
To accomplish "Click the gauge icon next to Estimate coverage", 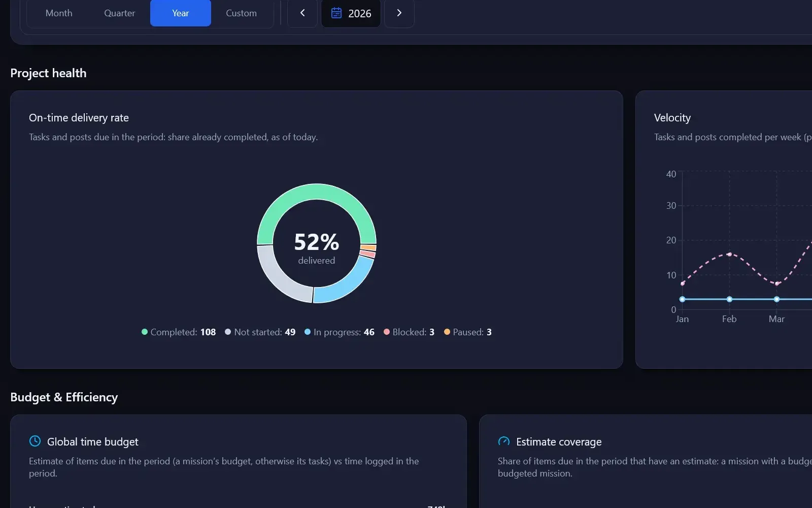I will click(x=504, y=441).
